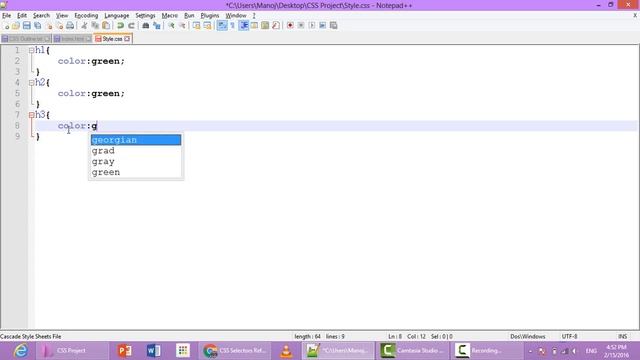Click the Paste toolbar icon
640x360 pixels.
(106, 26)
